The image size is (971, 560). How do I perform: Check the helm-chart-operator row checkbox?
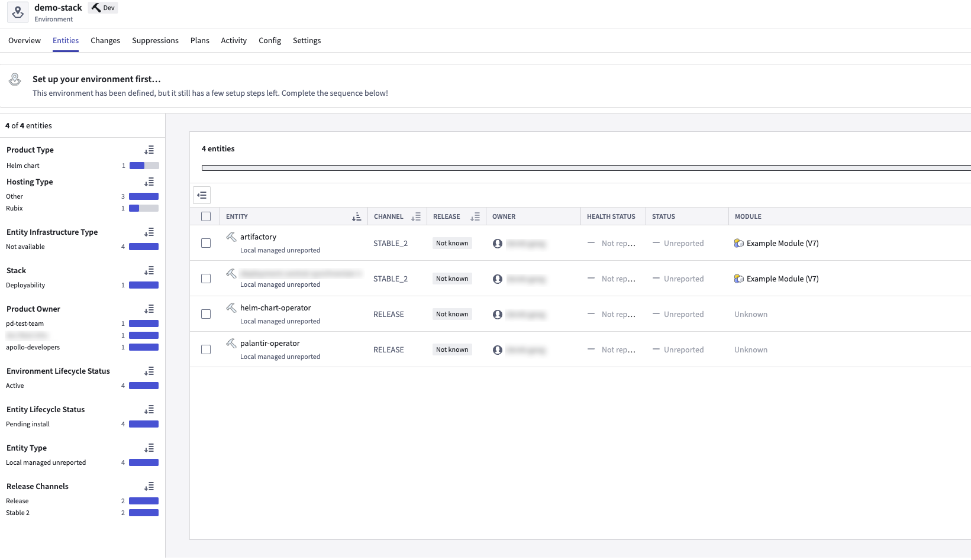(x=206, y=314)
